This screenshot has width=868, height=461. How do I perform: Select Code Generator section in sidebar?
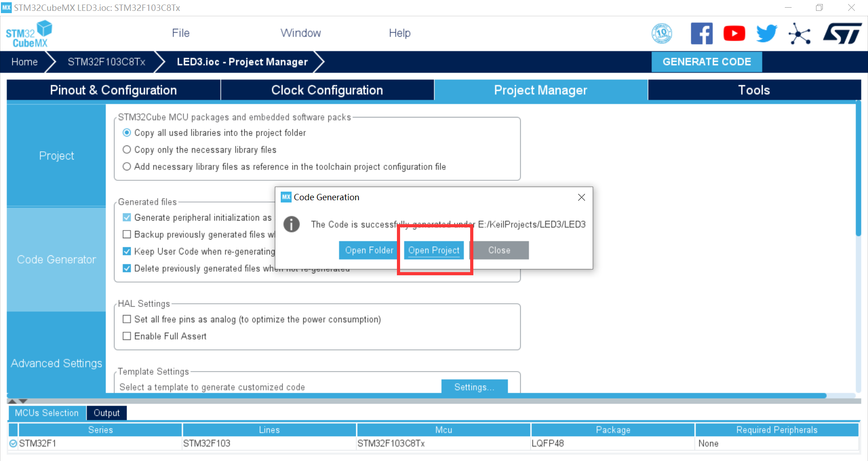[57, 259]
